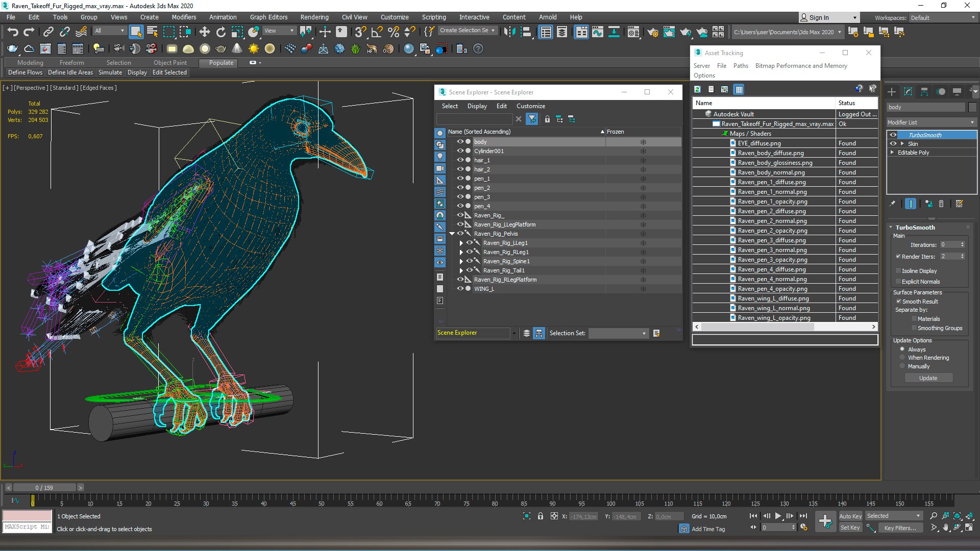Click the Undo arrow icon
980x551 pixels.
click(13, 32)
